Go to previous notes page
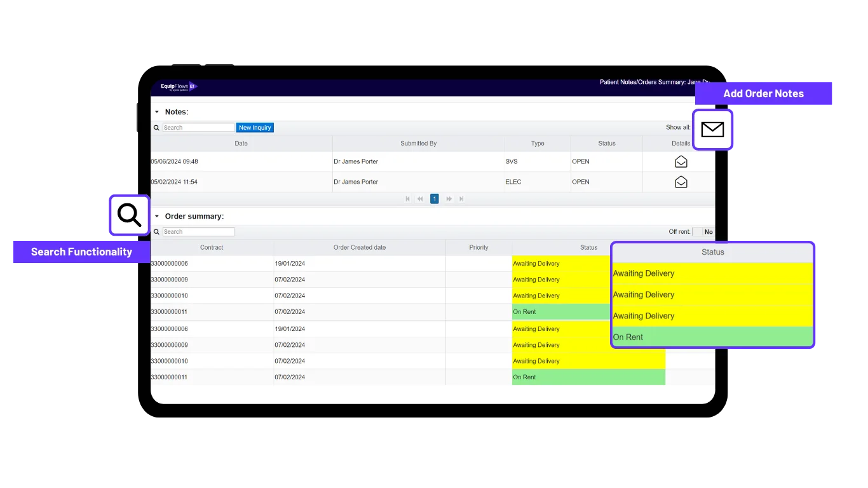The width and height of the screenshot is (868, 488). pyautogui.click(x=420, y=199)
